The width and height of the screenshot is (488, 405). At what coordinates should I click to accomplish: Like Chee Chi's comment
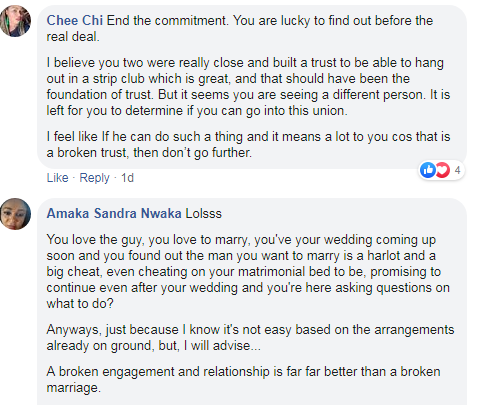click(57, 178)
